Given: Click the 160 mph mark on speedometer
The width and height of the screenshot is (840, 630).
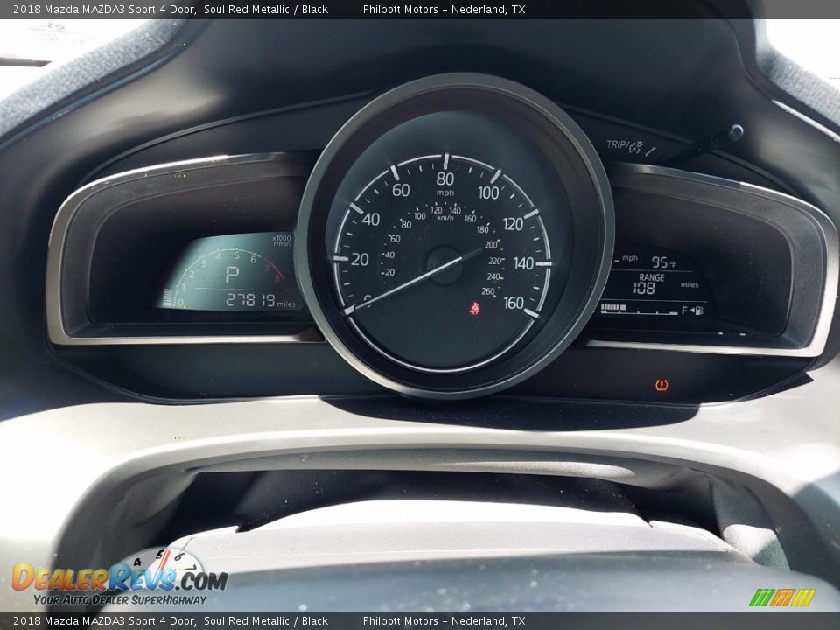Looking at the screenshot, I should (x=514, y=303).
